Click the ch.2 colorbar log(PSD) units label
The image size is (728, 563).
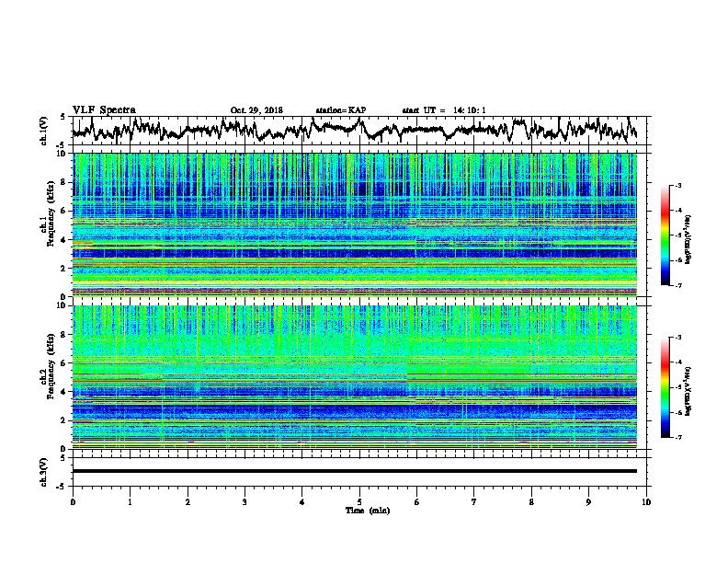pyautogui.click(x=688, y=391)
